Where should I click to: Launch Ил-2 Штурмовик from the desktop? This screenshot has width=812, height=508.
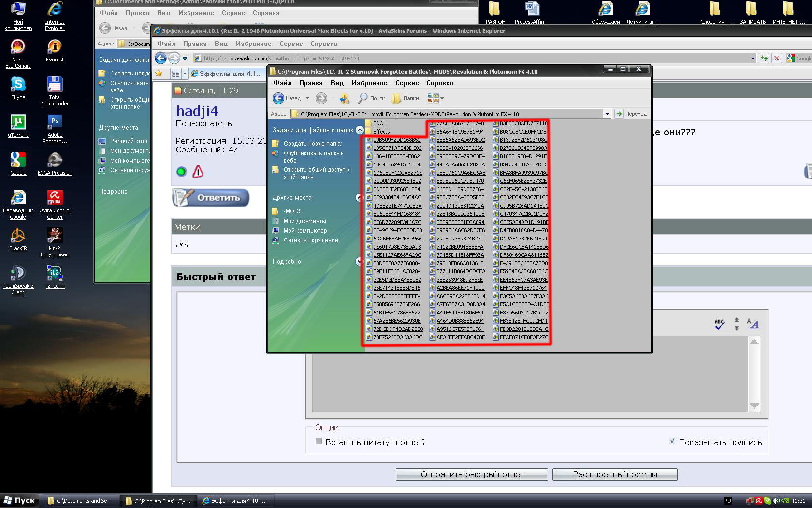[55, 242]
